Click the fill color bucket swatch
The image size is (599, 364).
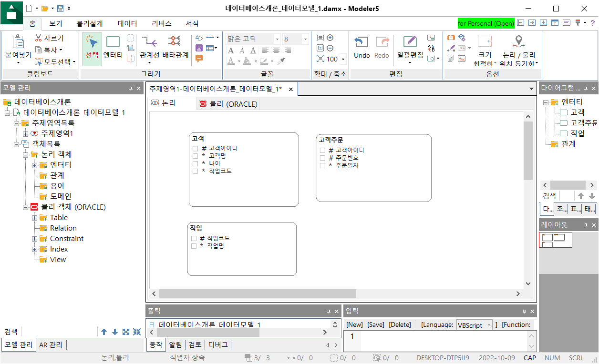coord(247,61)
